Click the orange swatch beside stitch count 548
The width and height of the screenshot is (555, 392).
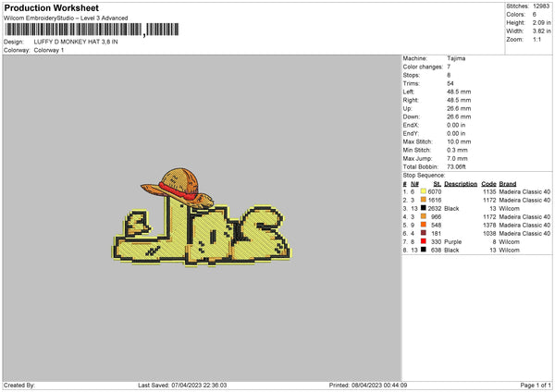424,225
